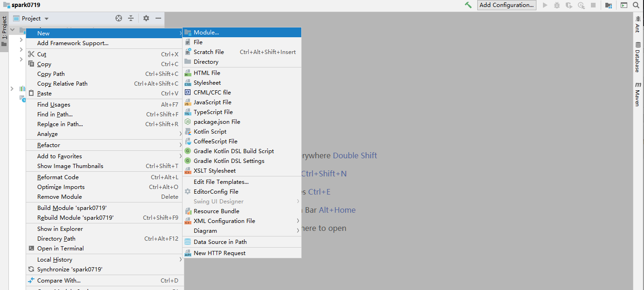Image resolution: width=644 pixels, height=290 pixels.
Task: Open the Project panel settings gear
Action: tap(146, 18)
